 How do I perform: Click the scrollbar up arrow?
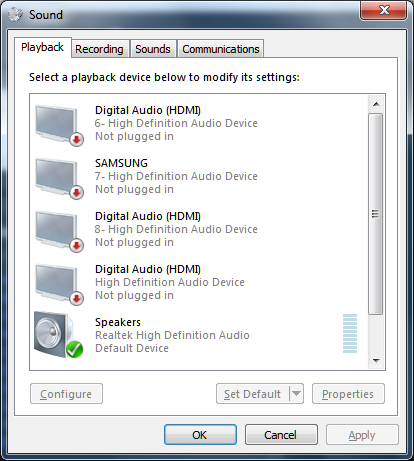376,104
